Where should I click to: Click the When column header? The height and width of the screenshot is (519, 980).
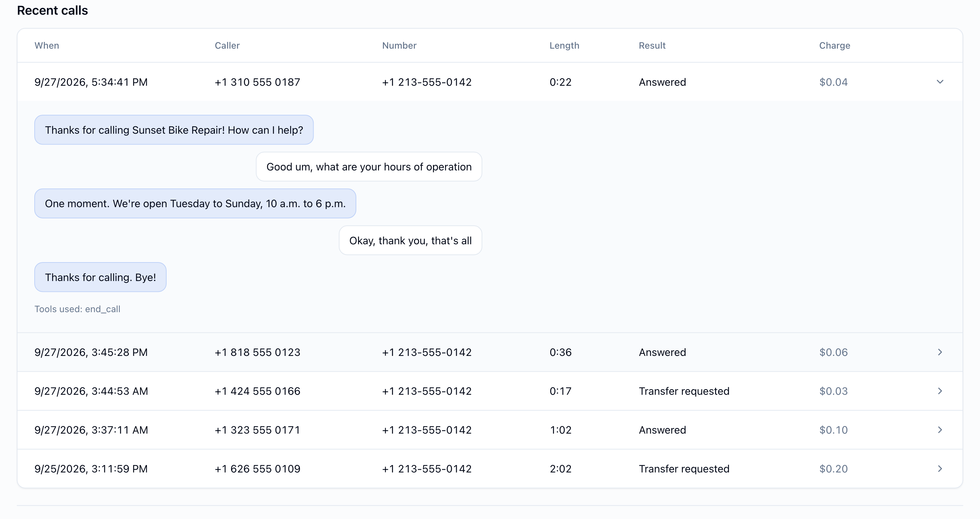[47, 45]
